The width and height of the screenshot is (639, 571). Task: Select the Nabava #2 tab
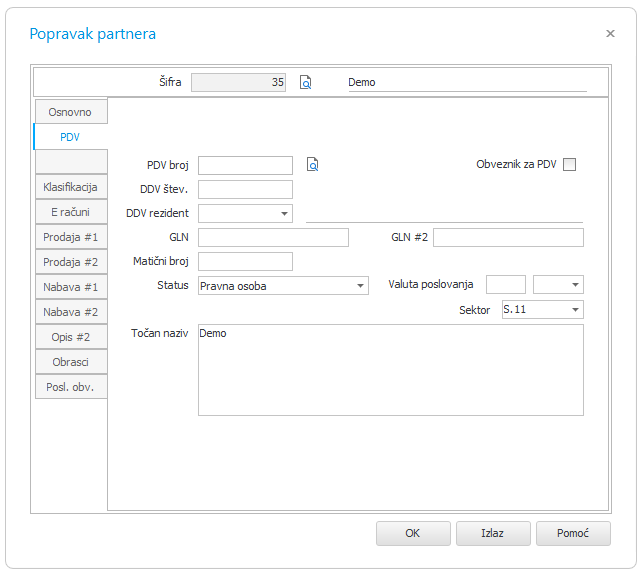71,312
